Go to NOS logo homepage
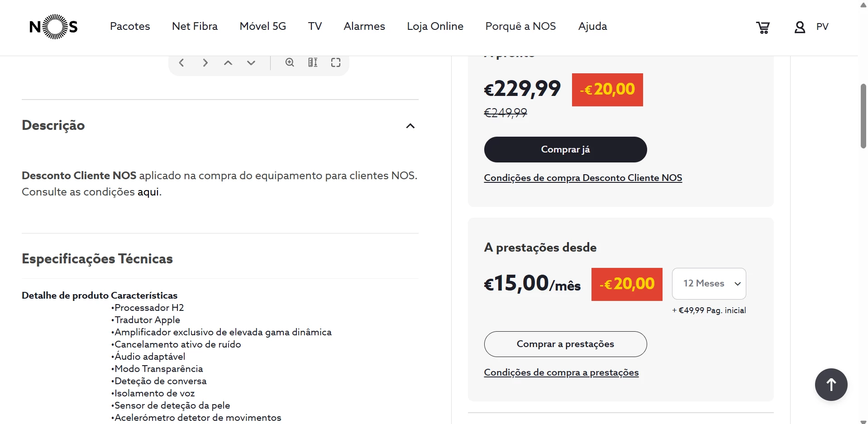Screen dimensions: 868x424 [x=54, y=27]
